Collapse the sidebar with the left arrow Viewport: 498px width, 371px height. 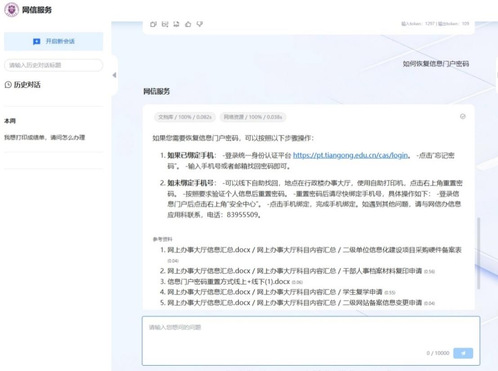pyautogui.click(x=114, y=75)
